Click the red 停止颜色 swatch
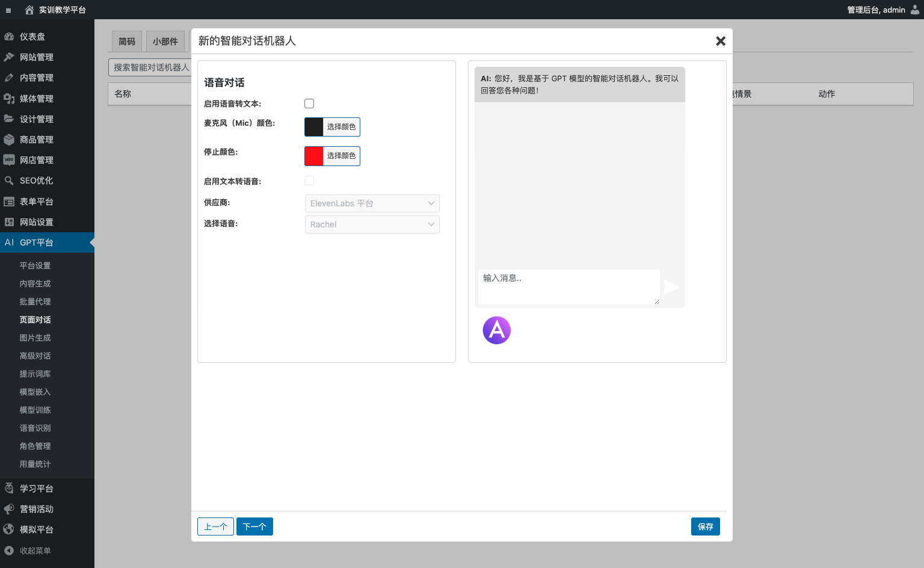The width and height of the screenshot is (924, 568). (314, 156)
